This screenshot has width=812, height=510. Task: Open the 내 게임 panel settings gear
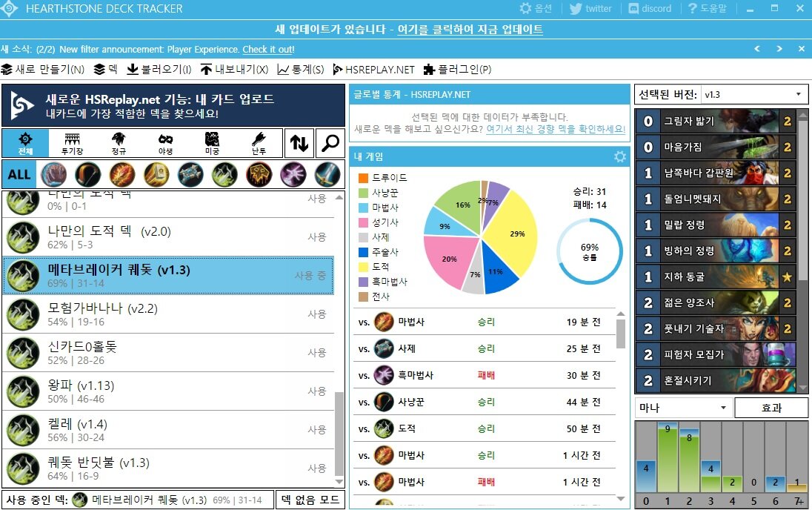620,156
